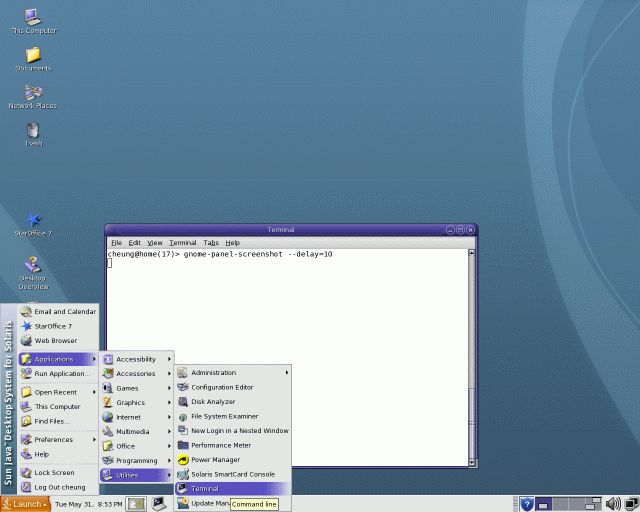Select New Login in a Nested Window
This screenshot has width=640, height=512.
[233, 431]
